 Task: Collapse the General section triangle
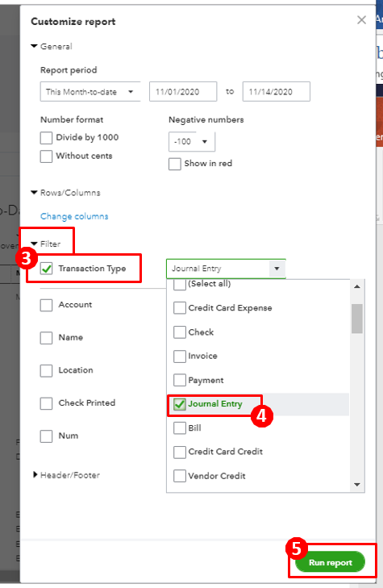(34, 46)
